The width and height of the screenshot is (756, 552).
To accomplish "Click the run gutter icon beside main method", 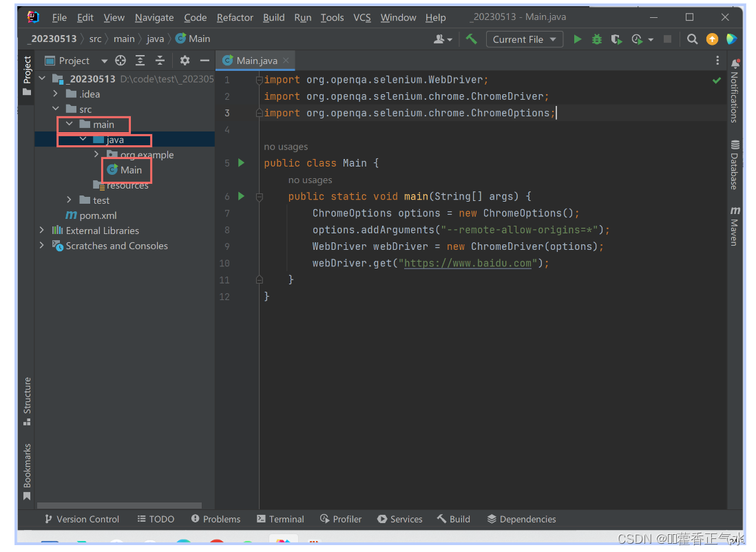I will 240,196.
